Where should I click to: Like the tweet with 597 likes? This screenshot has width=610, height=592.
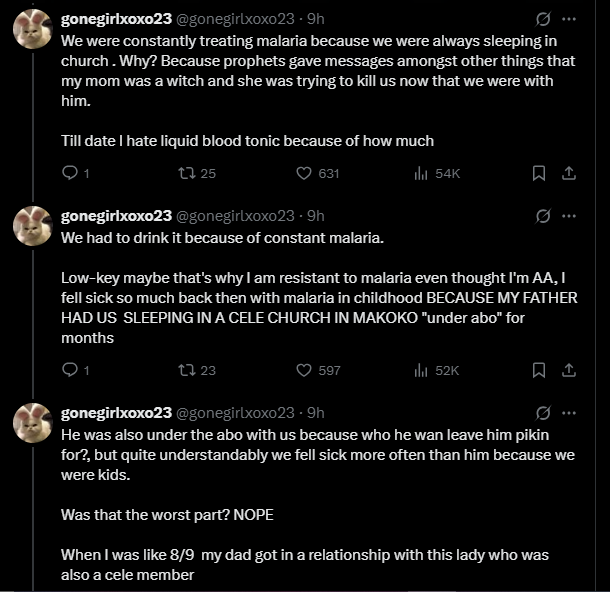click(305, 370)
